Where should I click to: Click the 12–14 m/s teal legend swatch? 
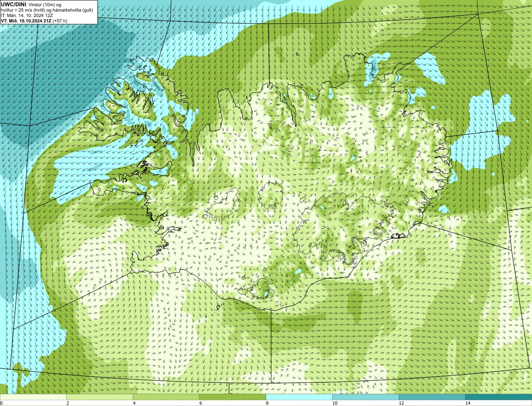(x=432, y=397)
